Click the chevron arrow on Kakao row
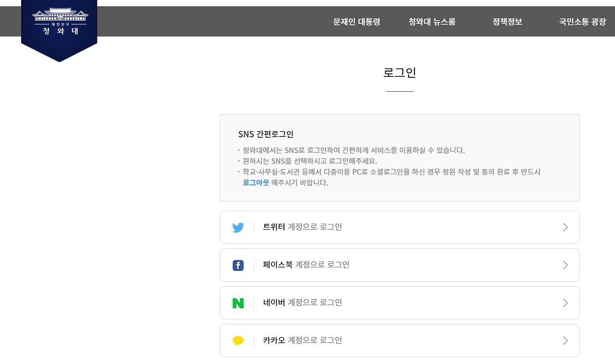 tap(566, 340)
